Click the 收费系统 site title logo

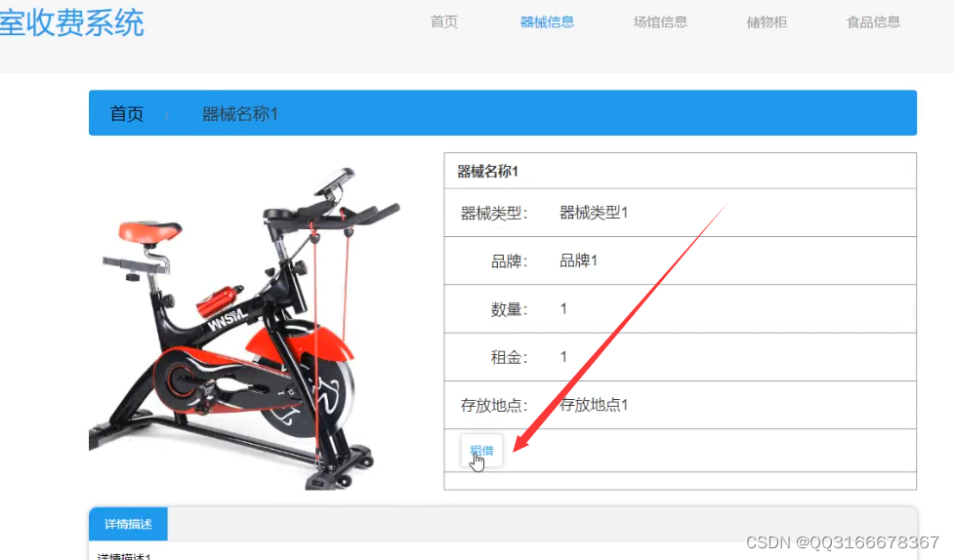[71, 23]
